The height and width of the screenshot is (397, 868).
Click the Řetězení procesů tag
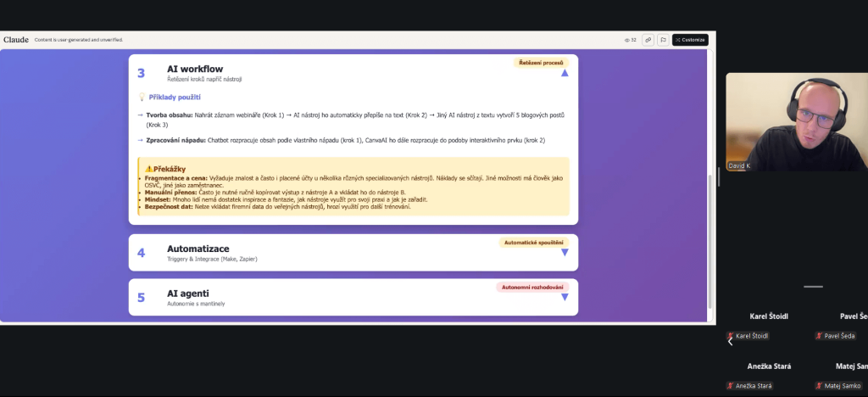click(541, 63)
